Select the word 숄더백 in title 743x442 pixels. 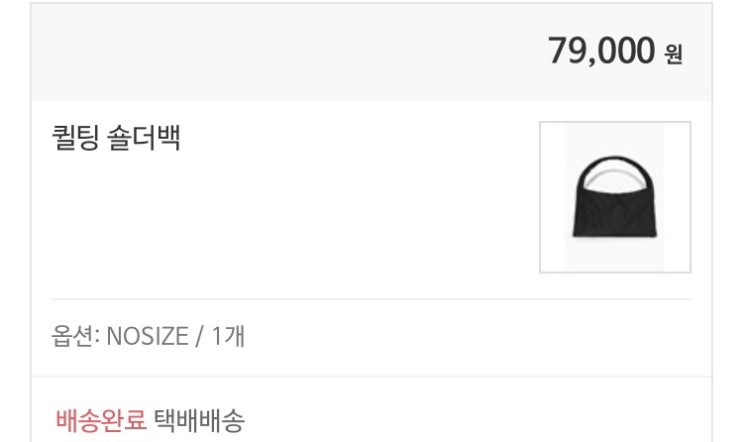pyautogui.click(x=144, y=137)
